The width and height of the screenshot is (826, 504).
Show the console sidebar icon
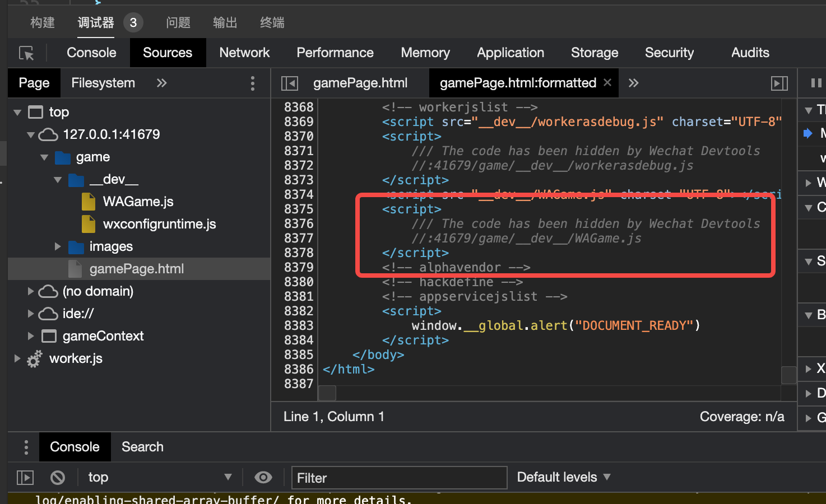25,478
